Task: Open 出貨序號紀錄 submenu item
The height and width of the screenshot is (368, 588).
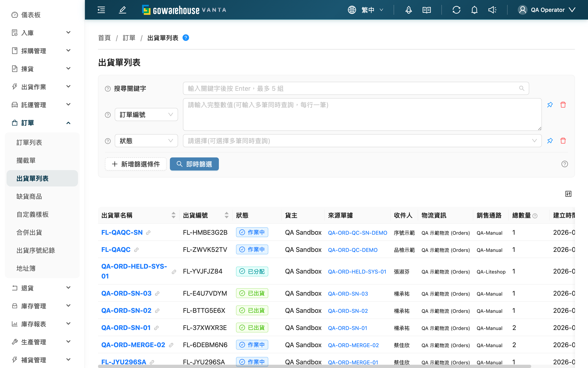Action: [42, 250]
